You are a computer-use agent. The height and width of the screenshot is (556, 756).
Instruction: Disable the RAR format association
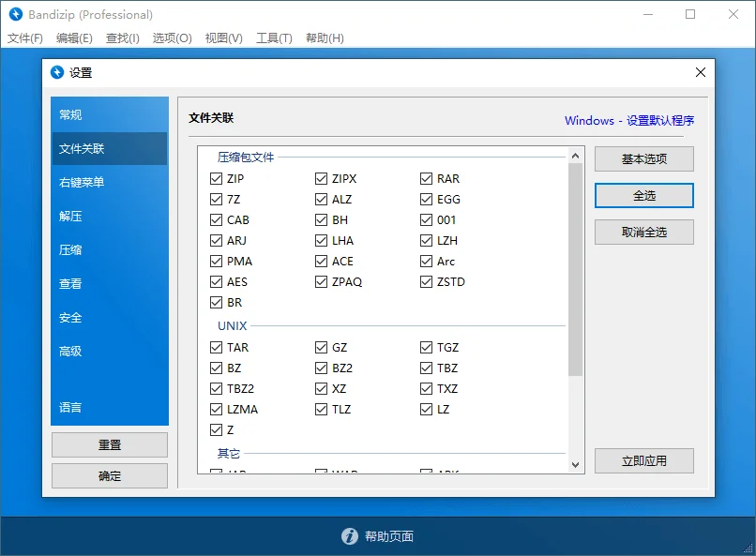pyautogui.click(x=426, y=178)
